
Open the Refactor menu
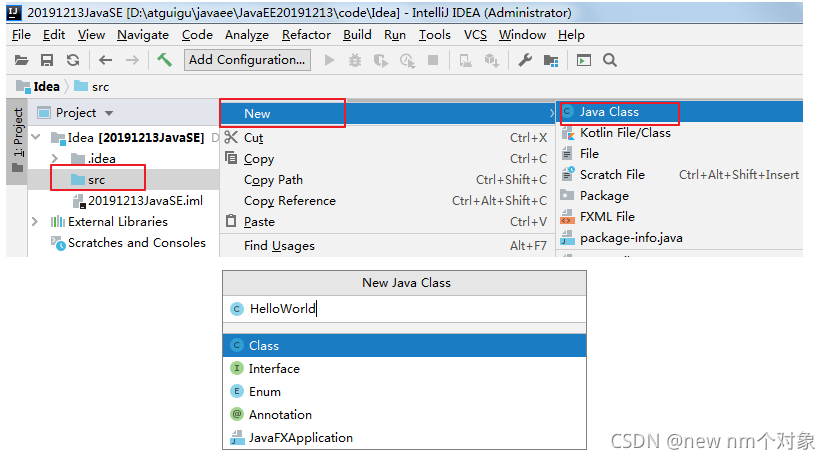coord(306,35)
